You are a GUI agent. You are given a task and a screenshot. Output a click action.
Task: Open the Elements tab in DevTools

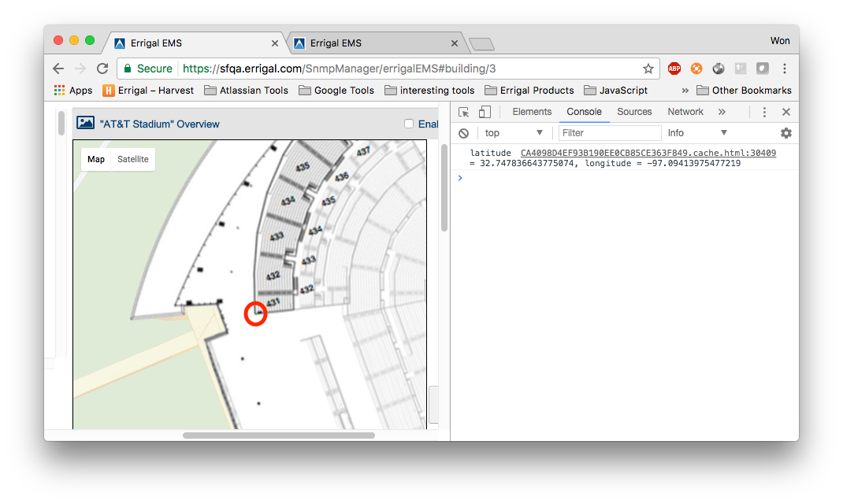point(532,112)
